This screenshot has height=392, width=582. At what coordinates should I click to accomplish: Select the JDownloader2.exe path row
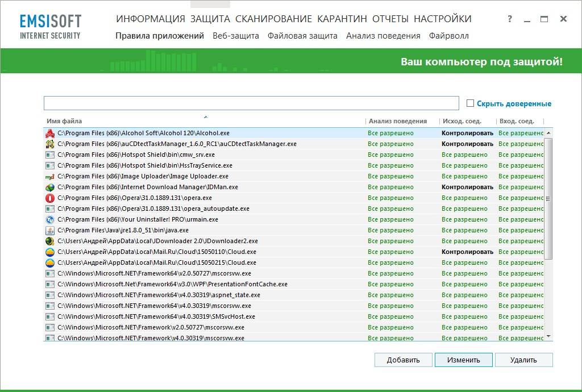coord(158,241)
